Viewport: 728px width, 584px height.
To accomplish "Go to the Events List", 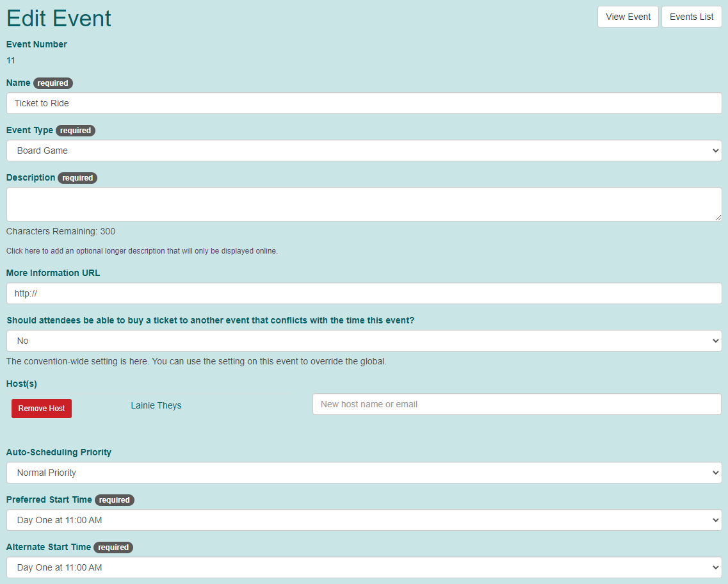I will [692, 17].
